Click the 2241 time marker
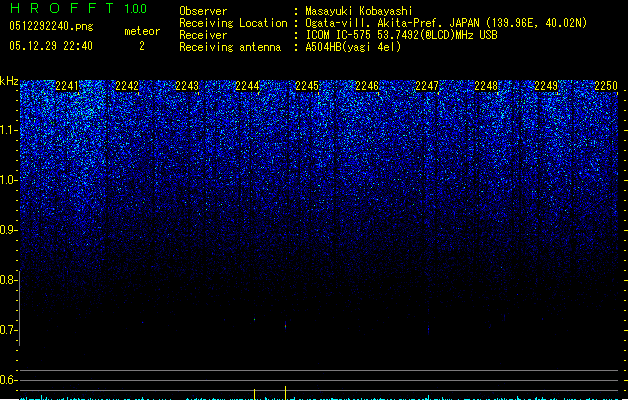This screenshot has width=629, height=400. [x=67, y=86]
